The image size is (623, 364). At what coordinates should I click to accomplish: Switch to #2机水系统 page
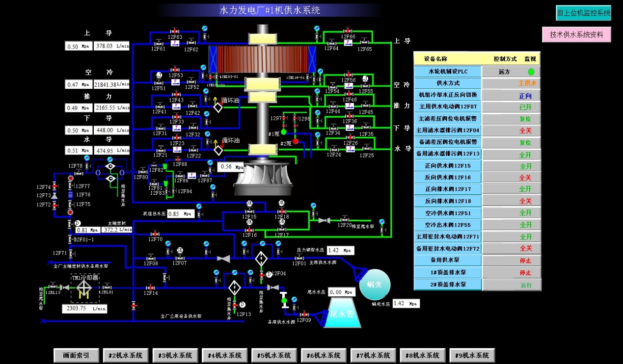click(x=126, y=355)
